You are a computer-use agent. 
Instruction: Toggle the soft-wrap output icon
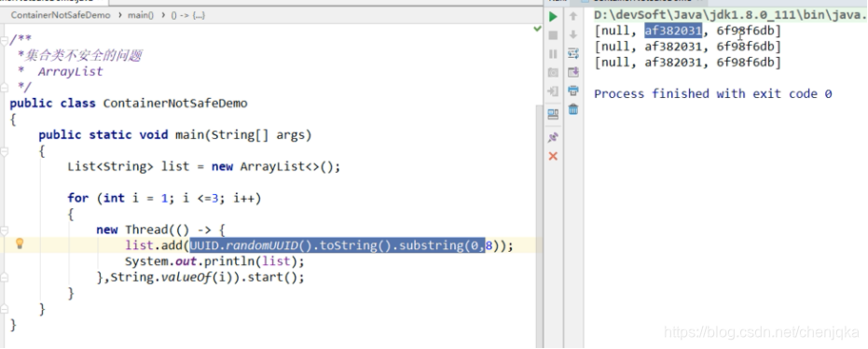point(573,54)
